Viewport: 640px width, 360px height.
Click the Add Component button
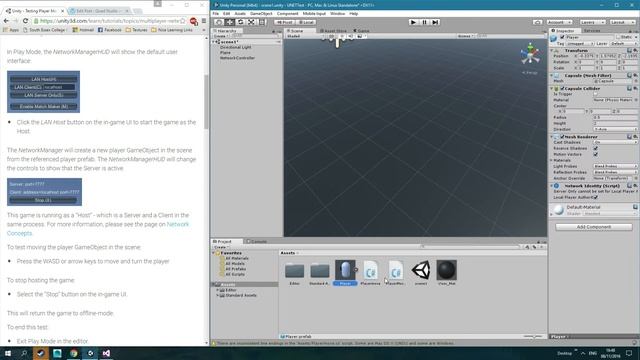click(593, 227)
